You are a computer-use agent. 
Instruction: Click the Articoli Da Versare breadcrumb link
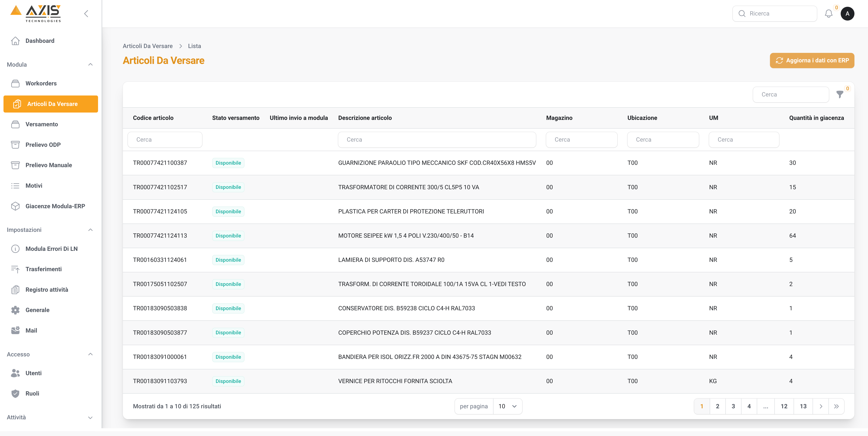pos(148,46)
